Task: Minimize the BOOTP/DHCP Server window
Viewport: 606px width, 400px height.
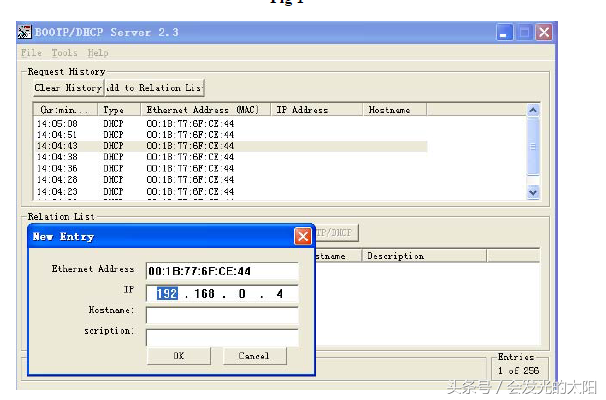Action: [x=504, y=32]
